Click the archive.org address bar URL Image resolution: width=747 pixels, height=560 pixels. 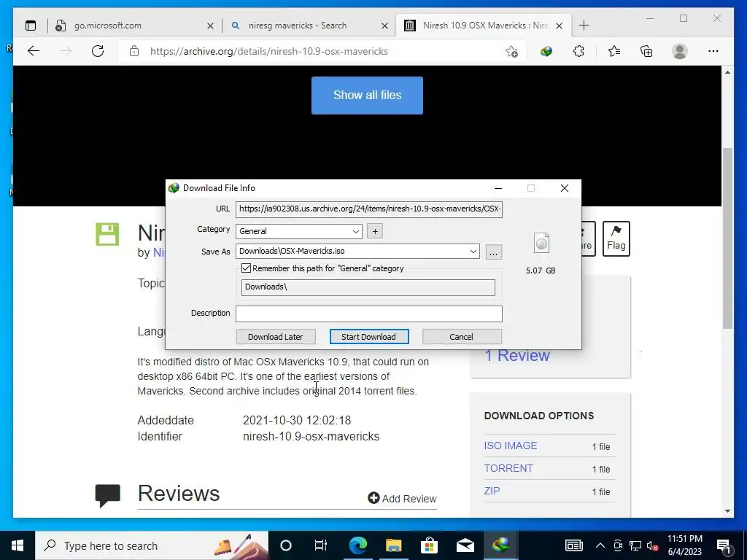coord(268,52)
